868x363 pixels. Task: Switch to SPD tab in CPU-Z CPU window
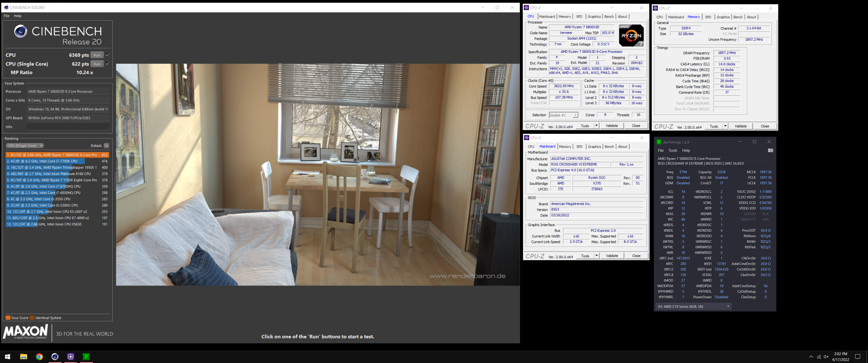579,16
